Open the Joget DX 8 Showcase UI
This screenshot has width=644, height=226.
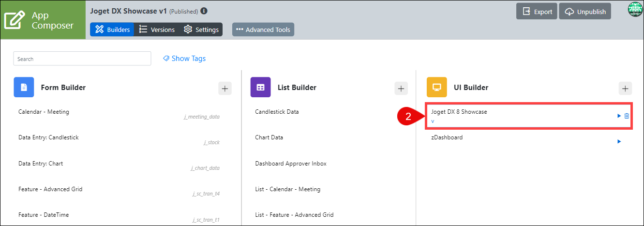tap(459, 112)
